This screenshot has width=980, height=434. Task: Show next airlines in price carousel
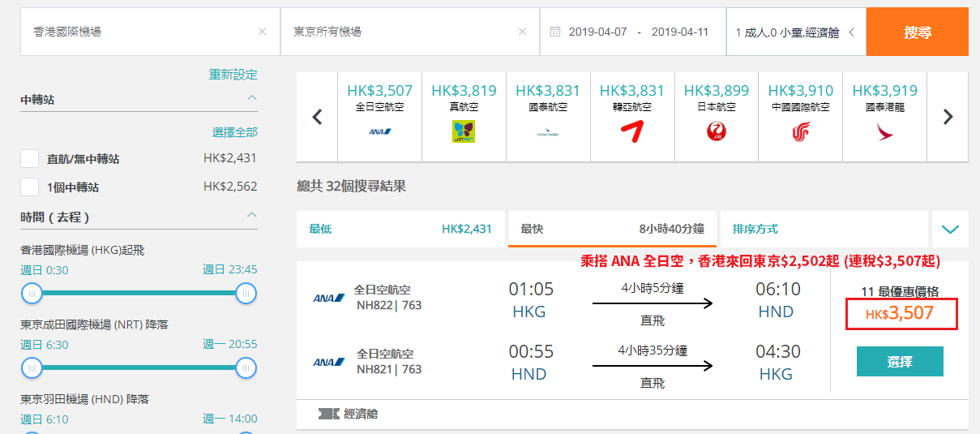coord(948,117)
